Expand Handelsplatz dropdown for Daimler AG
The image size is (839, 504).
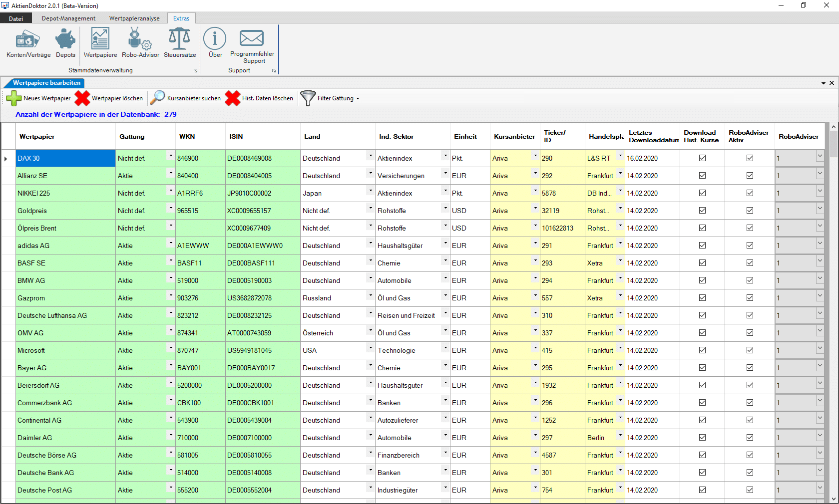pos(620,435)
